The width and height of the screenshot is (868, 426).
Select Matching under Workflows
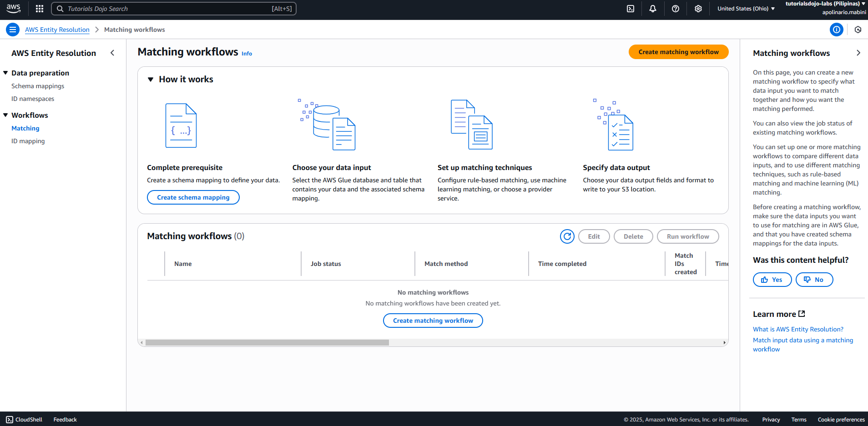(25, 128)
